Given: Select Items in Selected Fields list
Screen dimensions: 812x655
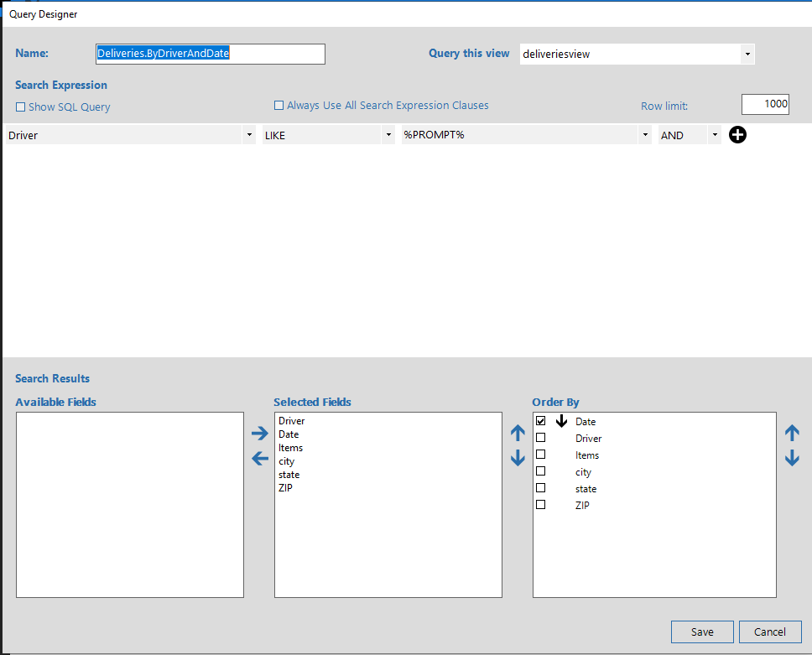Looking at the screenshot, I should 291,448.
